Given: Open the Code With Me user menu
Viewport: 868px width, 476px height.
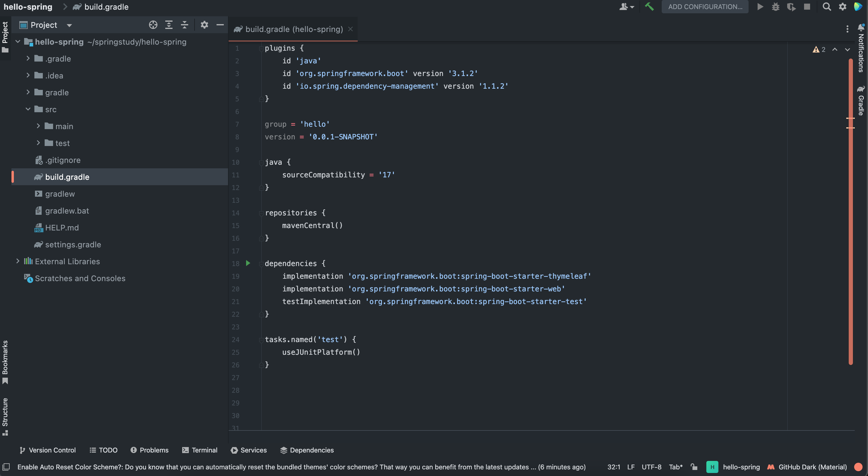Looking at the screenshot, I should [x=626, y=7].
